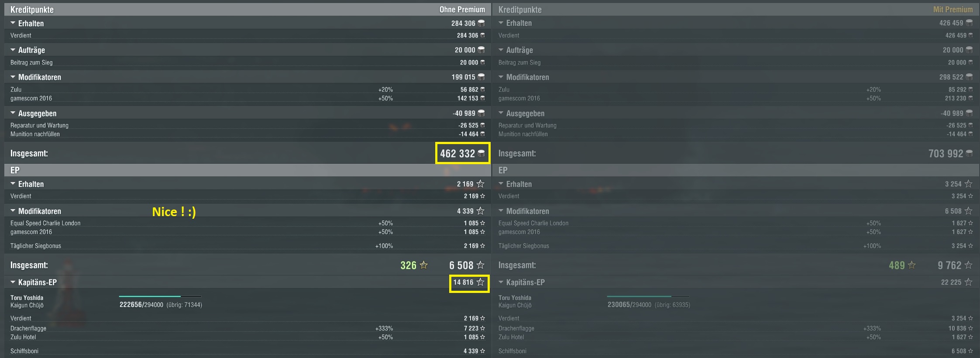Click the green star beside 489
The image size is (980, 358).
pyautogui.click(x=911, y=265)
